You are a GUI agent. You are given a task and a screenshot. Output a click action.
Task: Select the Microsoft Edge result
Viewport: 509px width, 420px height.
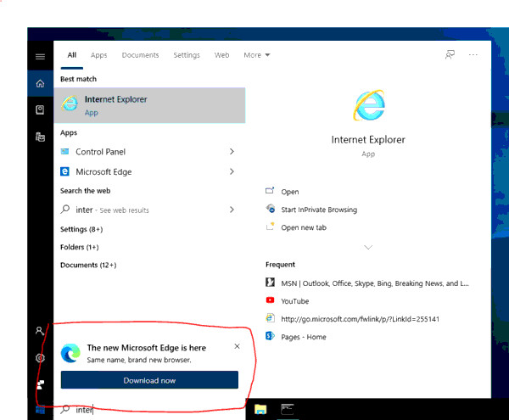tap(149, 171)
